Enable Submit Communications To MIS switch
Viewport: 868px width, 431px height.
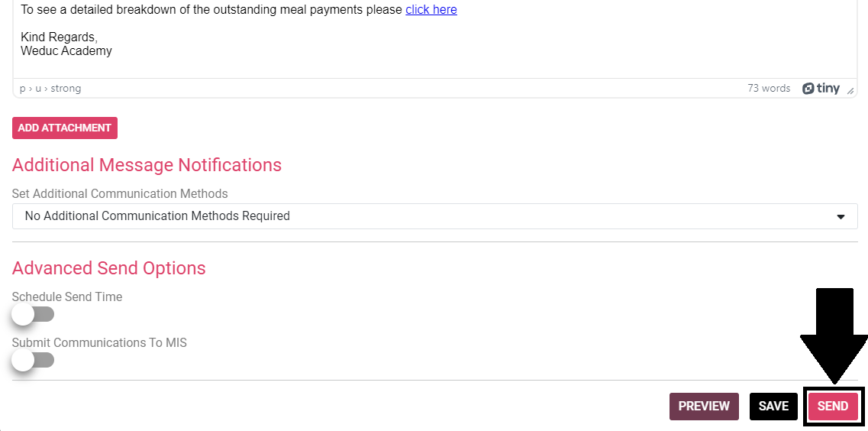coord(33,360)
